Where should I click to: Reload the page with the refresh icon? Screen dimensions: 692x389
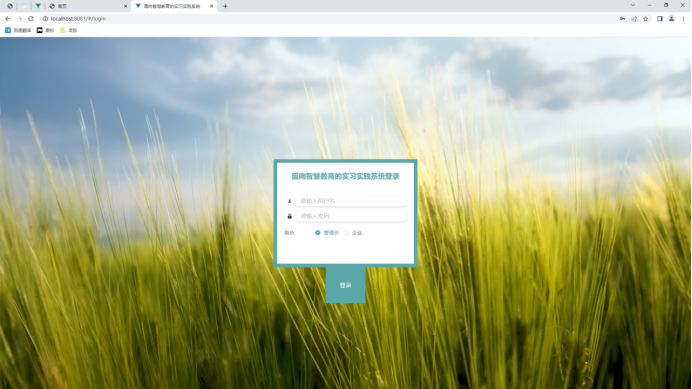(31, 19)
